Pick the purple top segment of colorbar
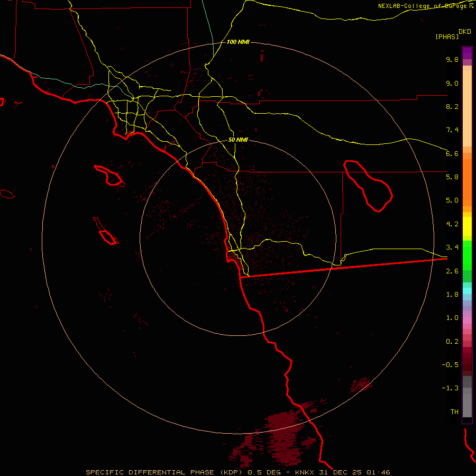Screen dimensions: 476x476 pyautogui.click(x=467, y=53)
